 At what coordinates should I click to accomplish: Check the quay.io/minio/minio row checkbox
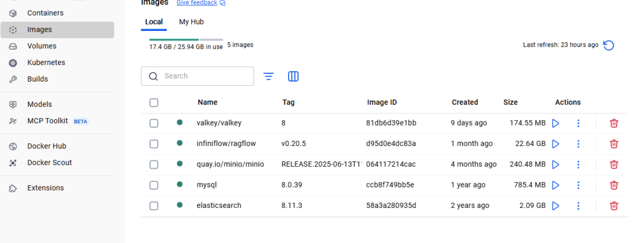154,164
